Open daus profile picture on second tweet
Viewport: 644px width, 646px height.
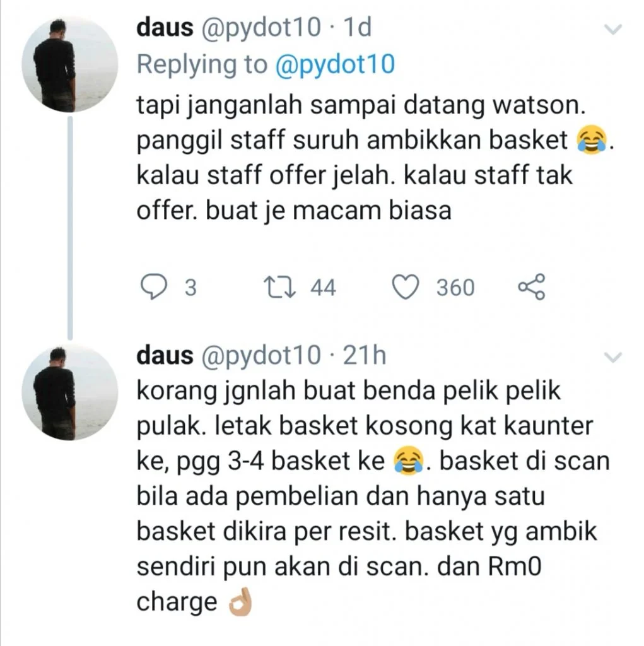click(69, 392)
